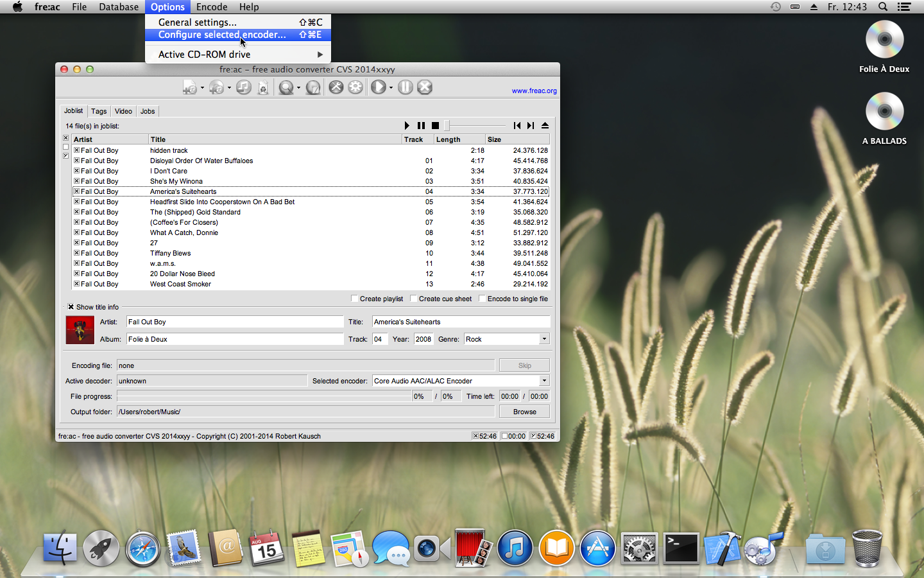Open the Folie À Deux disc on desktop

tap(884, 40)
